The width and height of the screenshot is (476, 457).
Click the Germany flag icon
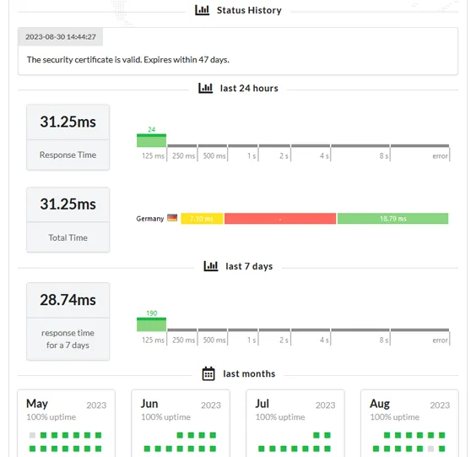tap(172, 218)
